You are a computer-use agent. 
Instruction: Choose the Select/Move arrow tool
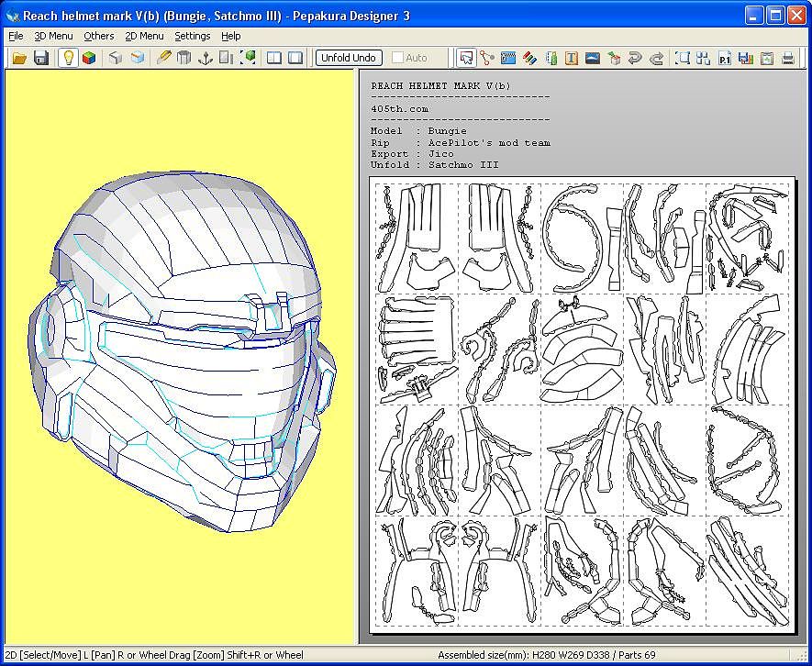point(466,58)
